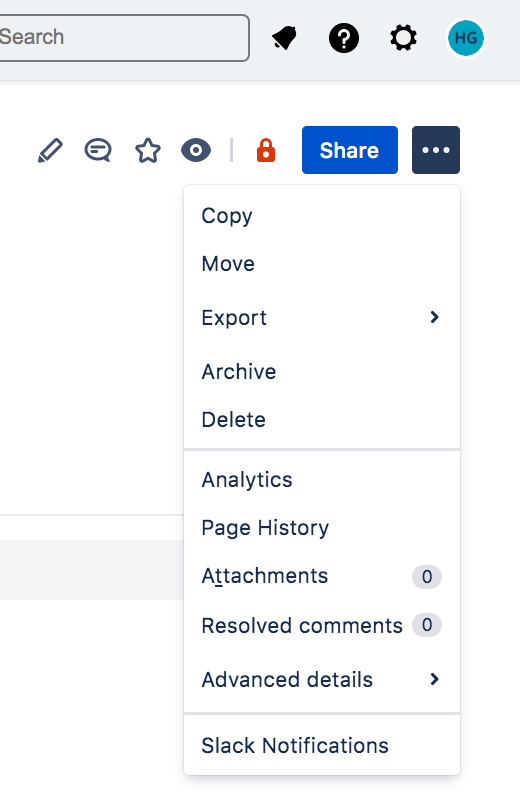Viewport: 520px width, 808px height.
Task: Open Resolved comments
Action: pos(322,626)
